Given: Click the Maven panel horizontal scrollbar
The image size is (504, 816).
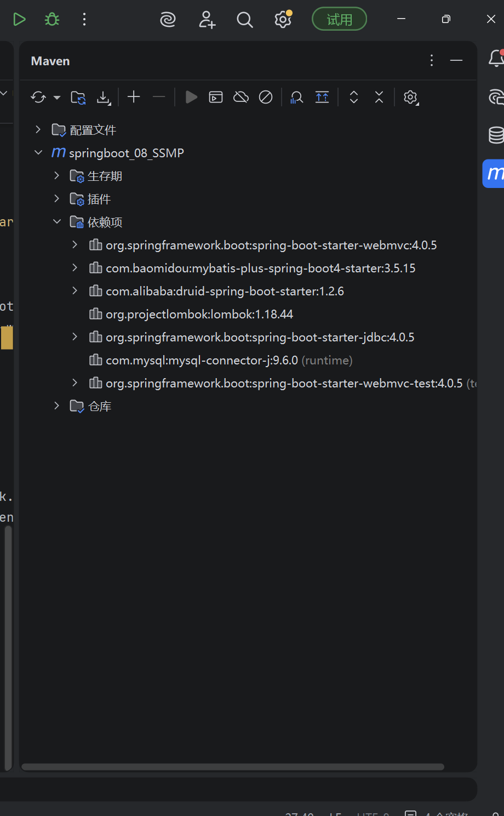Looking at the screenshot, I should point(233,767).
